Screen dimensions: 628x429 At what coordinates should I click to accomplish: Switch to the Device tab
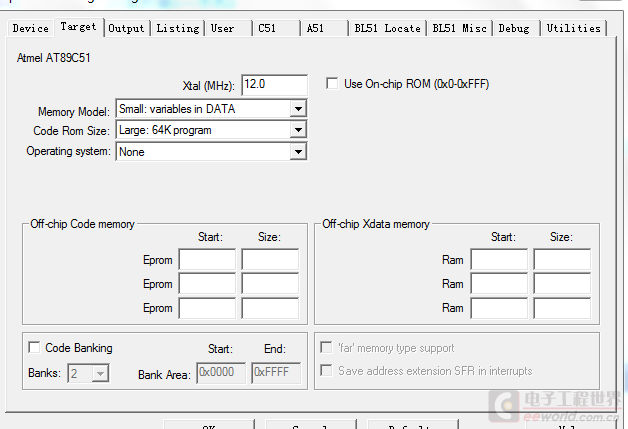[x=30, y=28]
